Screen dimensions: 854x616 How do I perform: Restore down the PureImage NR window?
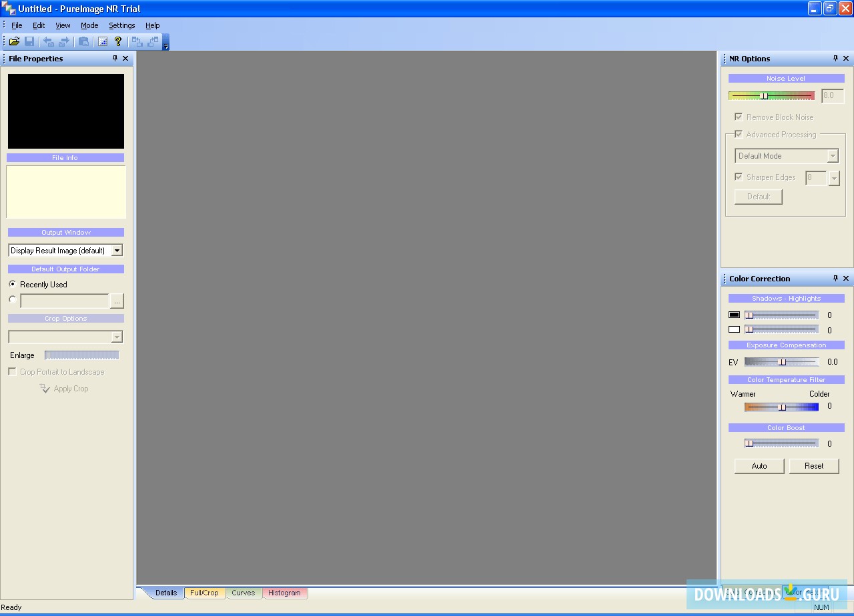(829, 9)
